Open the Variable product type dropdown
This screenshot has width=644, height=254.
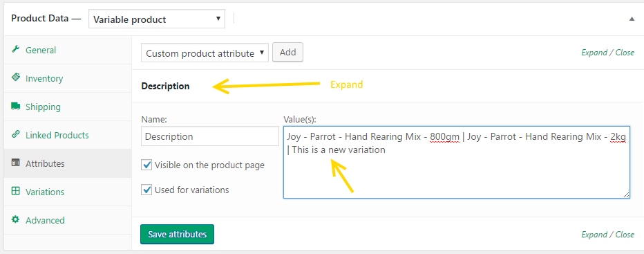pos(157,19)
